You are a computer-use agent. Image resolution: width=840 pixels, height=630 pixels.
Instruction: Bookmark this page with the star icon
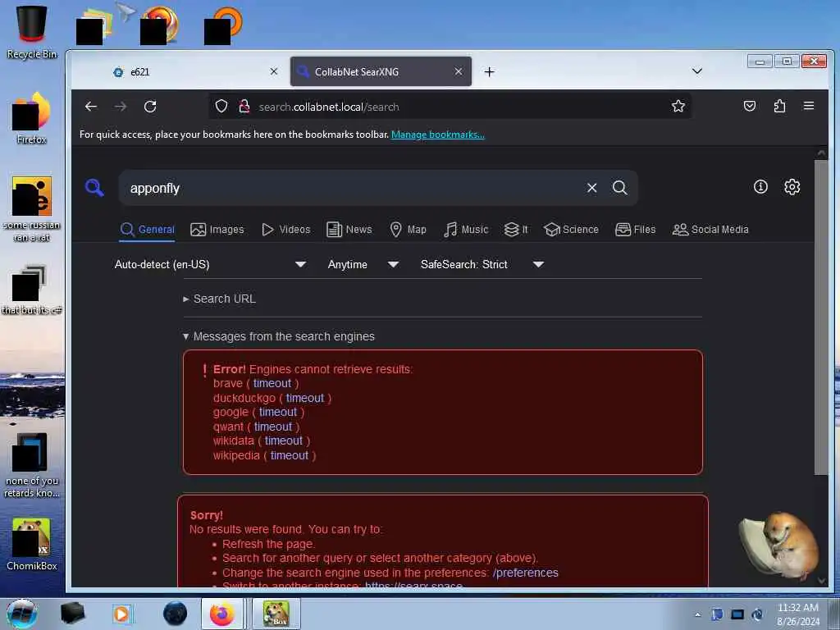678,106
